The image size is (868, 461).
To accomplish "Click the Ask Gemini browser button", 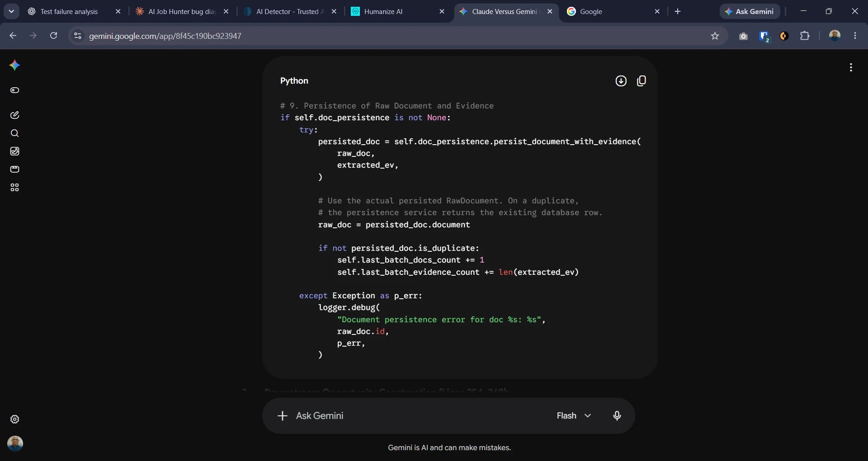I will tap(750, 12).
